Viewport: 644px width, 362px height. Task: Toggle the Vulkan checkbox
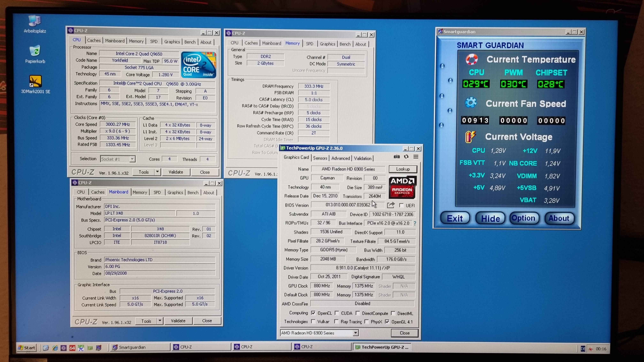pos(313,321)
